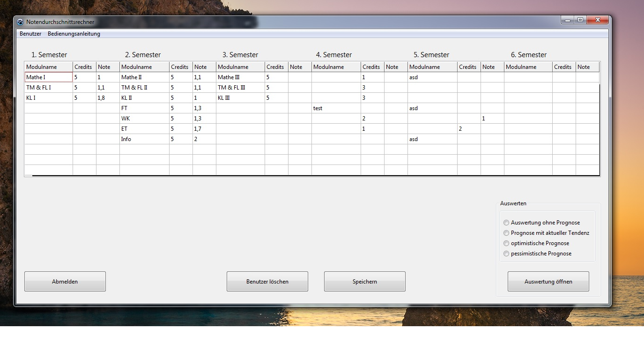Enable the pessimistische Prognose option
This screenshot has height=344, width=644.
click(x=506, y=254)
